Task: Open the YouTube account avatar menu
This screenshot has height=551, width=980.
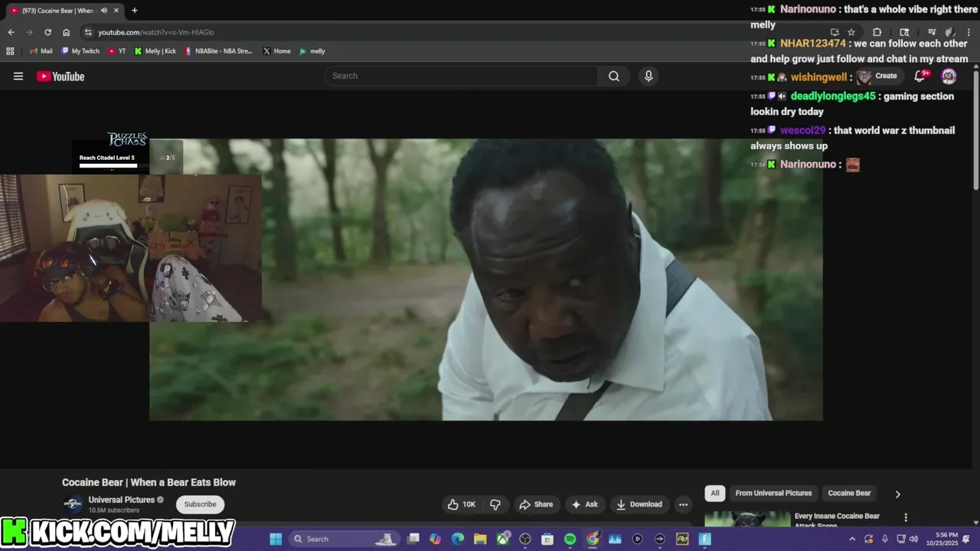Action: click(949, 76)
